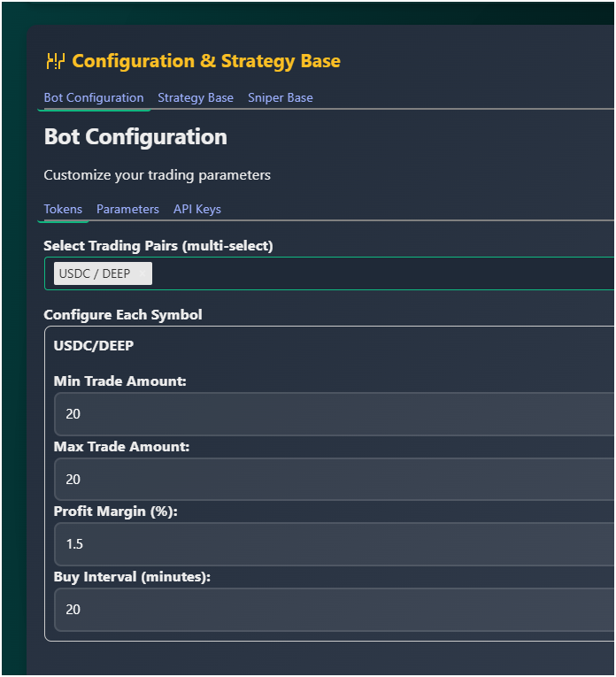Click the 'Configuration & Strategy Base' heading
Image resolution: width=616 pixels, height=677 pixels.
(206, 61)
